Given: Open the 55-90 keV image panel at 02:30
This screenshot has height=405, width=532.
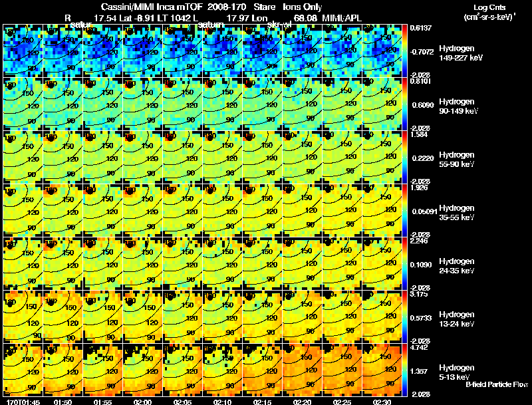Looking at the screenshot, I should (382, 158).
